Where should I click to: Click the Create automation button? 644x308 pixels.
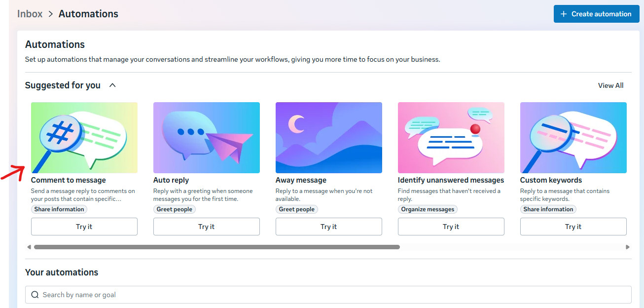(597, 14)
